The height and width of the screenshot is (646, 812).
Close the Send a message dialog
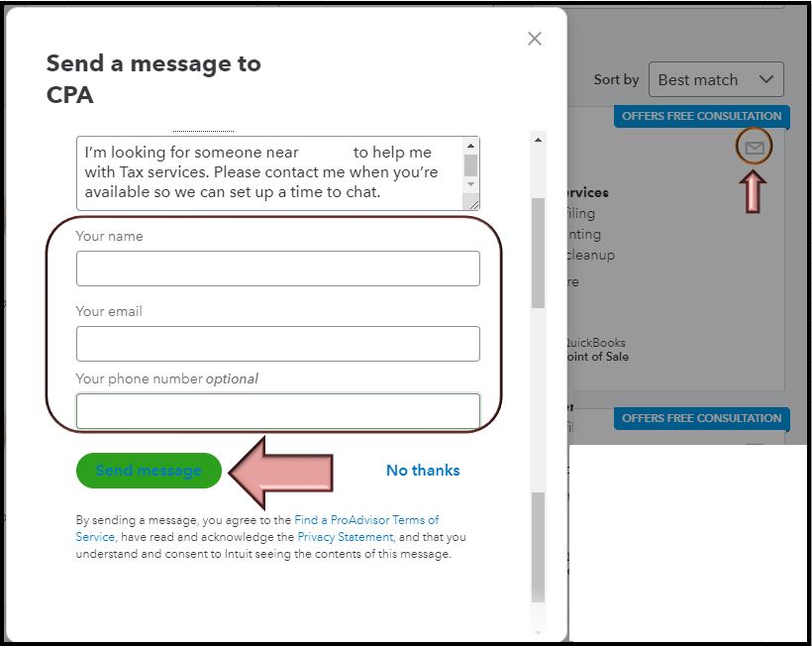pyautogui.click(x=535, y=39)
